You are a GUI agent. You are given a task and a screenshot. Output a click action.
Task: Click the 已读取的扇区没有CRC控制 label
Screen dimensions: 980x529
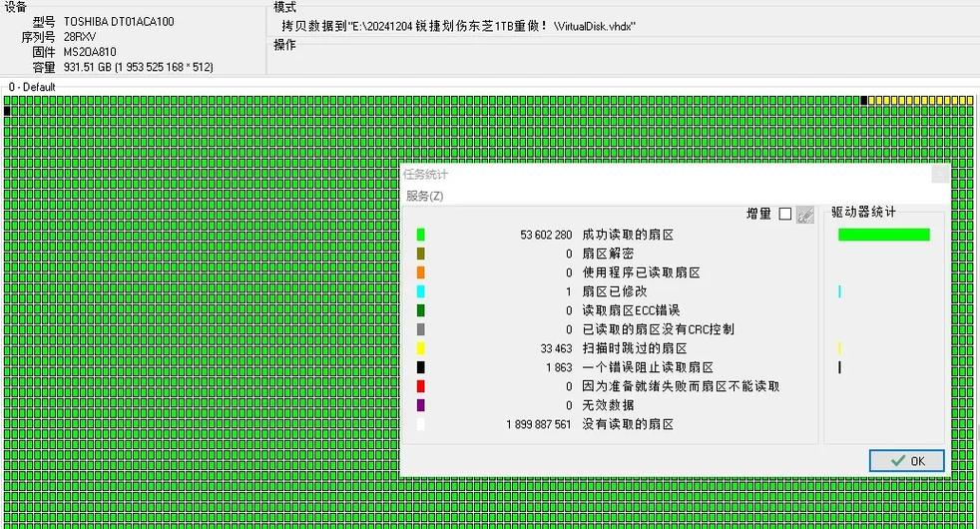coord(658,329)
